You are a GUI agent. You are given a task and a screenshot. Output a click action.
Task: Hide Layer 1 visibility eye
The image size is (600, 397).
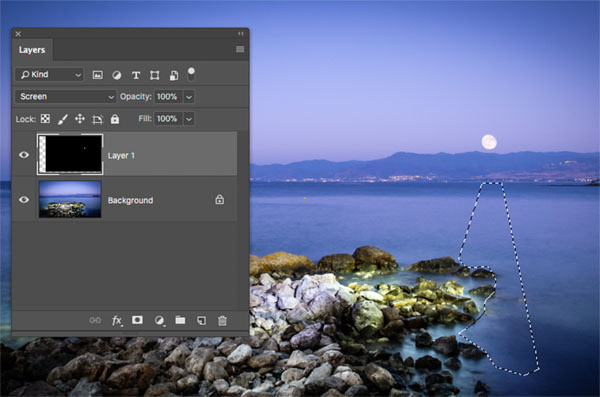pos(24,155)
